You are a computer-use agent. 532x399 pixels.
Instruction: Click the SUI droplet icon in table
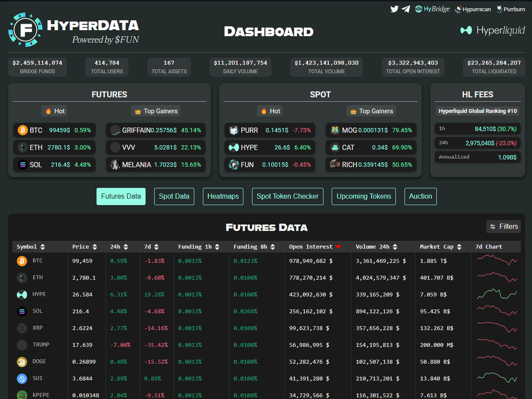(x=22, y=379)
